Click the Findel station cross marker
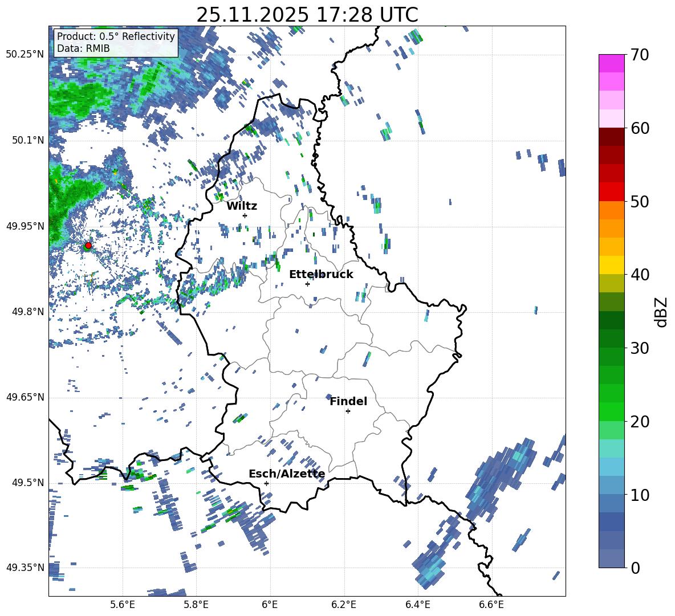 (x=348, y=411)
